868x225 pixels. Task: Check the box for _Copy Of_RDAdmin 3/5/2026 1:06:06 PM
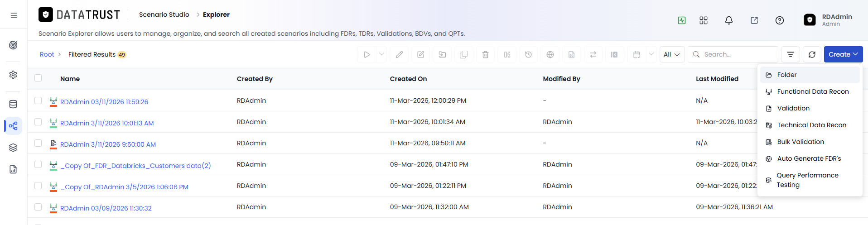(x=38, y=186)
